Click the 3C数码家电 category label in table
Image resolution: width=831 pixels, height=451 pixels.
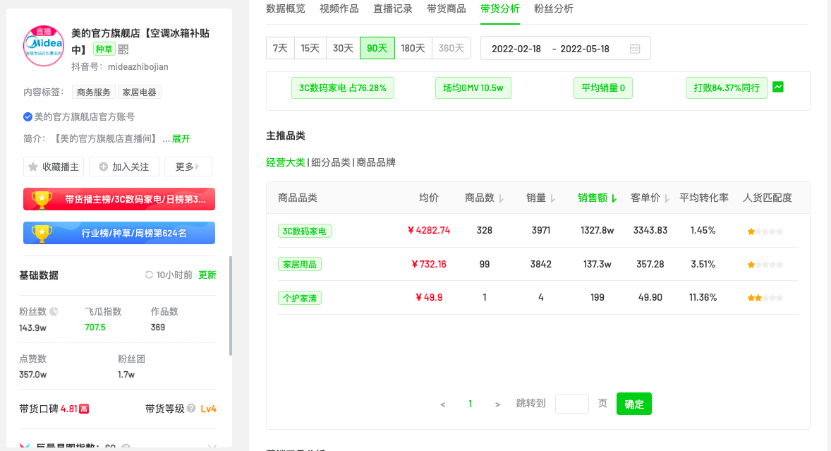[304, 231]
